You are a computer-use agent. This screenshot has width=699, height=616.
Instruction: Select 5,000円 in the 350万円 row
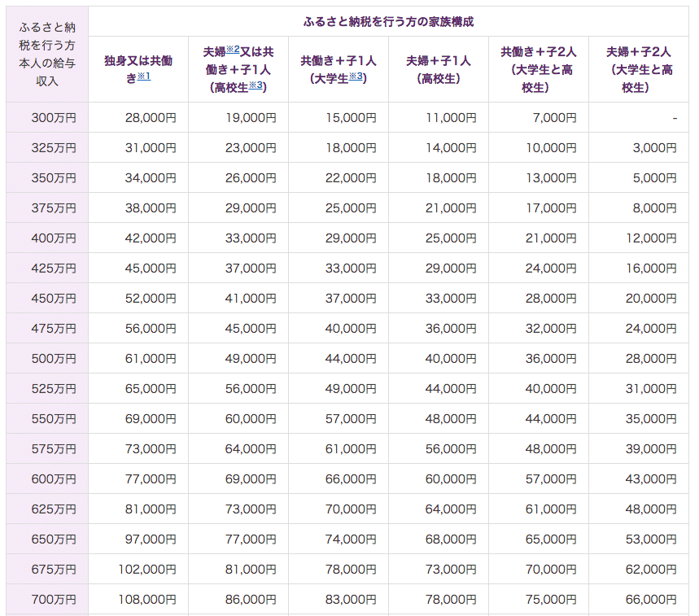point(655,178)
